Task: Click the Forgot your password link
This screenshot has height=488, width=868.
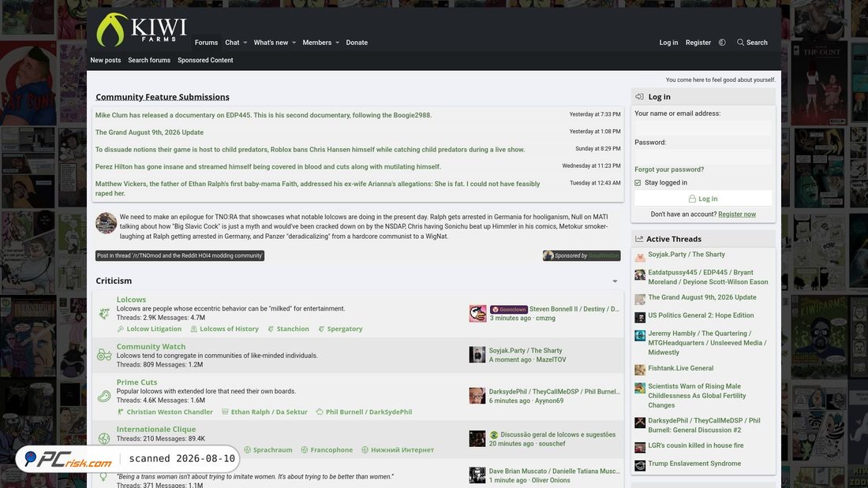Action: 668,169
